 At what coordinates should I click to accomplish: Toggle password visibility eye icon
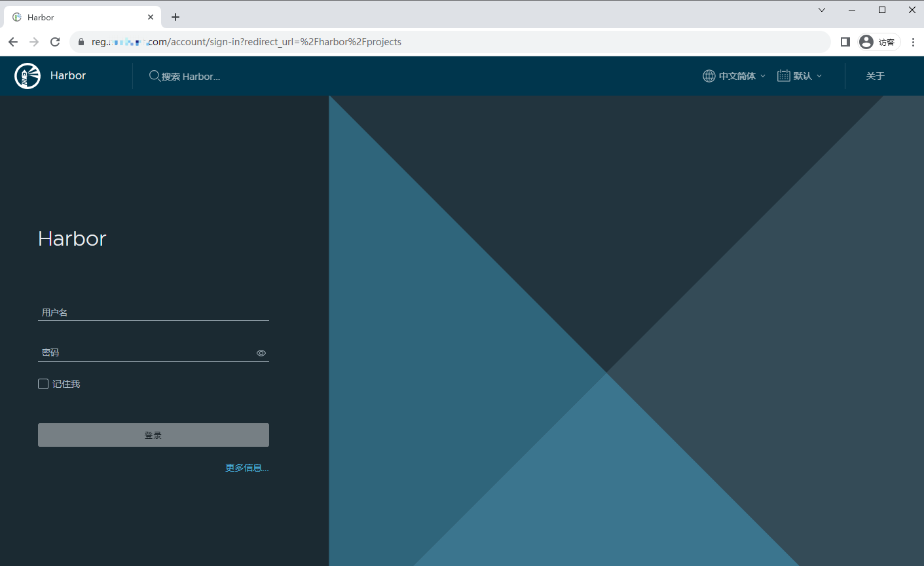pos(261,353)
